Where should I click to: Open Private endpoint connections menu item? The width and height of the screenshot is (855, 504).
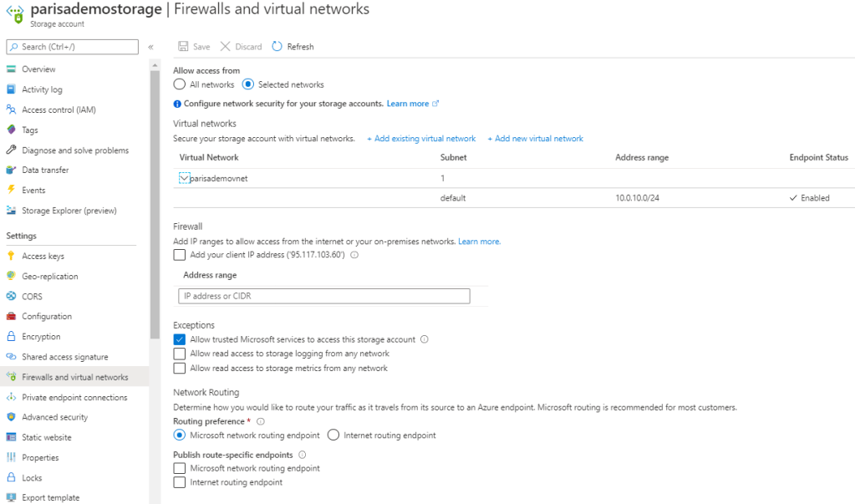point(74,398)
